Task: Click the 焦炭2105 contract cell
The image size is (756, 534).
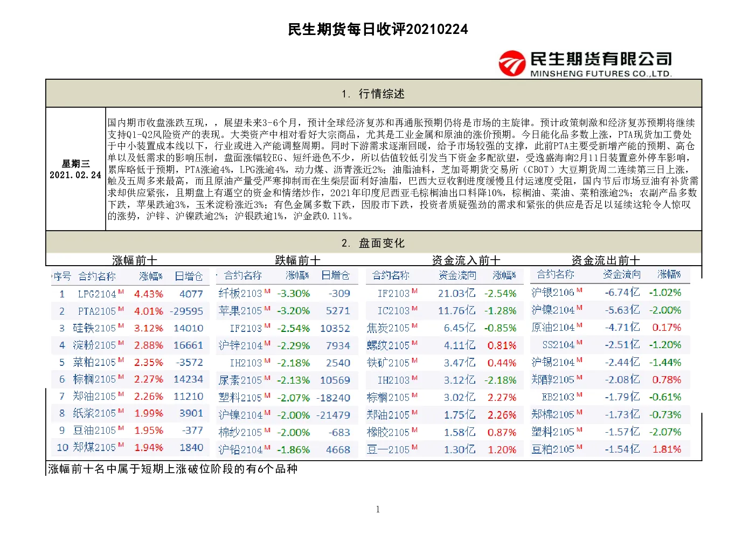Action: (x=392, y=328)
